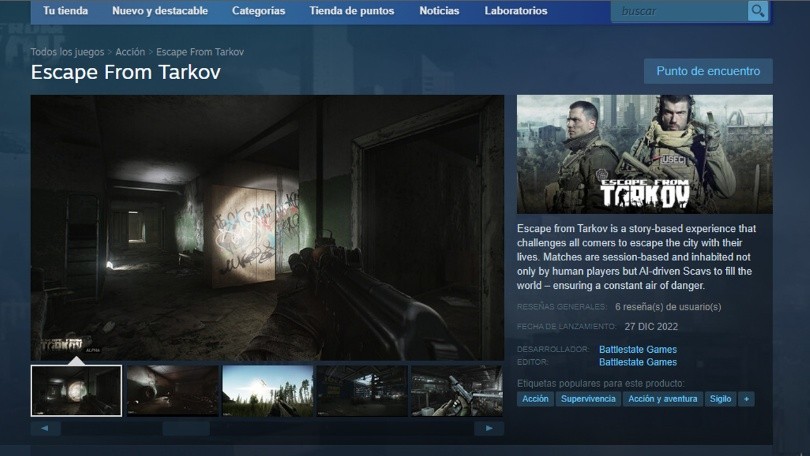The height and width of the screenshot is (456, 810).
Task: Follow the Acción breadcrumb link
Action: coord(130,52)
